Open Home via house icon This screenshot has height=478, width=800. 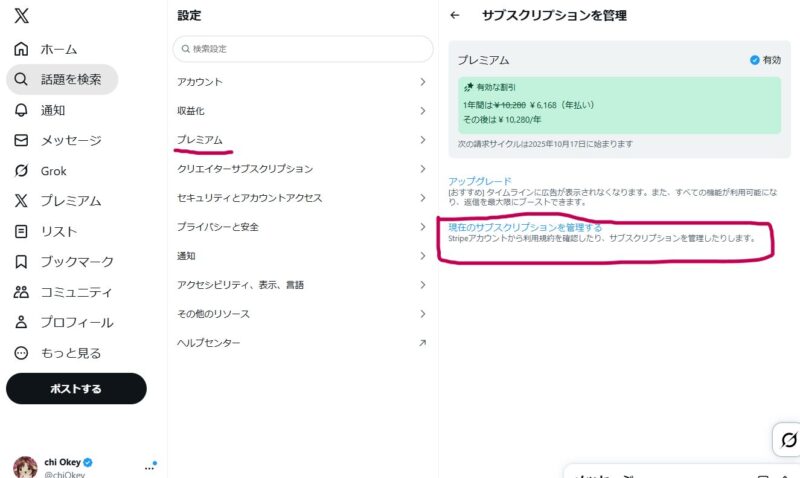click(x=22, y=49)
